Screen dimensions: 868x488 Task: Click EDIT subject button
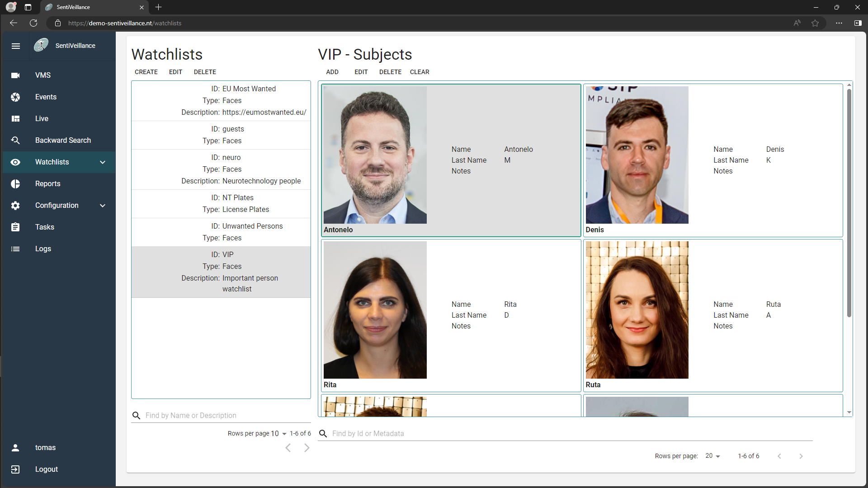point(361,72)
